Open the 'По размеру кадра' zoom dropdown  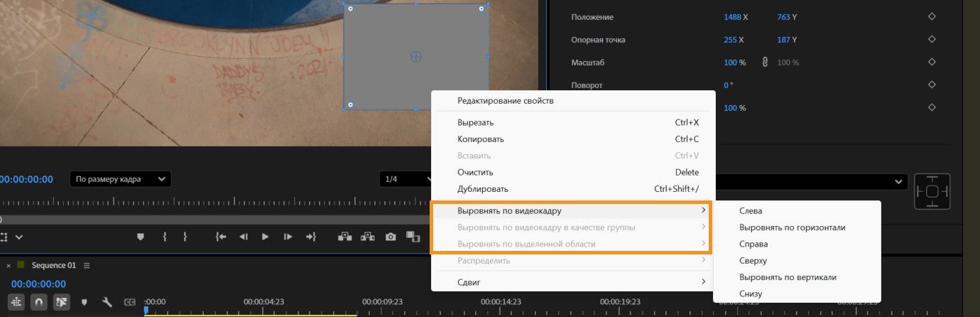tap(120, 179)
